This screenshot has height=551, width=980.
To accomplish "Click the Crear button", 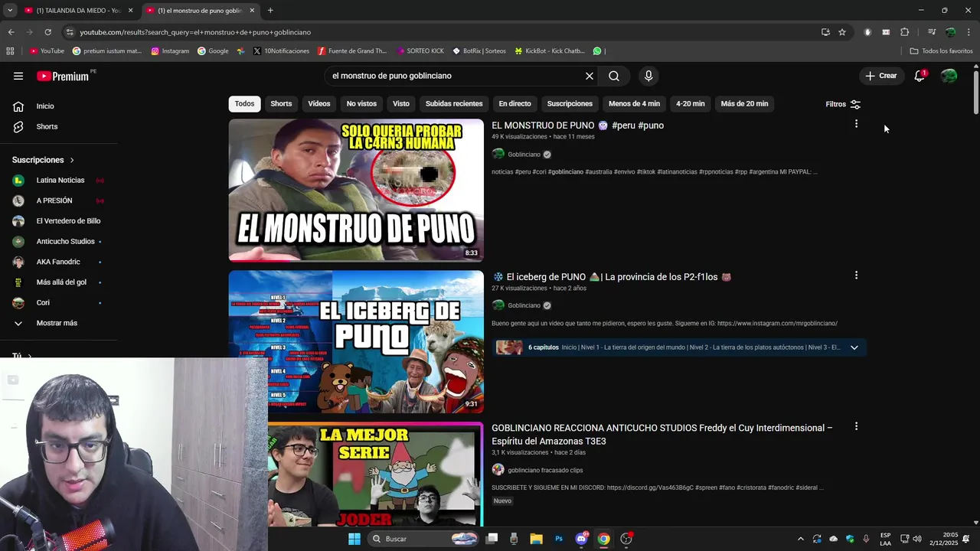I will (x=880, y=76).
